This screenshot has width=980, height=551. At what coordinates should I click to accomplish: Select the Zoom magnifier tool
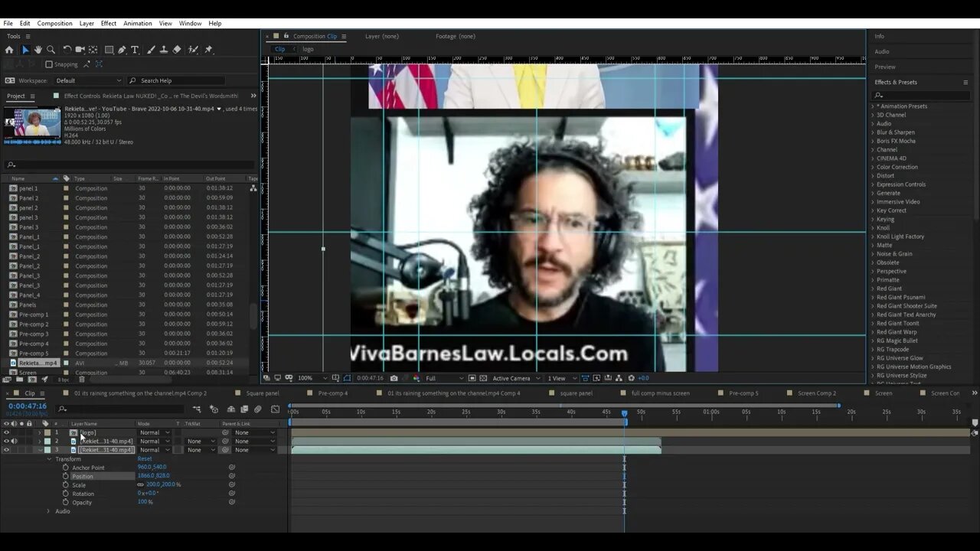point(51,50)
